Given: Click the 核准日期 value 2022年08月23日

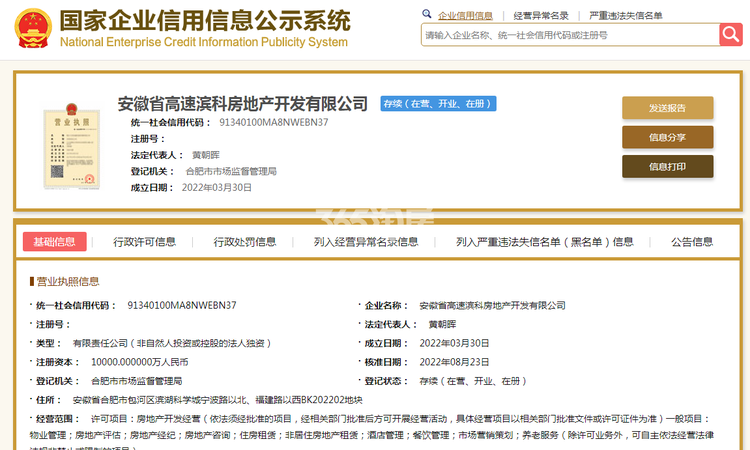Looking at the screenshot, I should pyautogui.click(x=454, y=362).
